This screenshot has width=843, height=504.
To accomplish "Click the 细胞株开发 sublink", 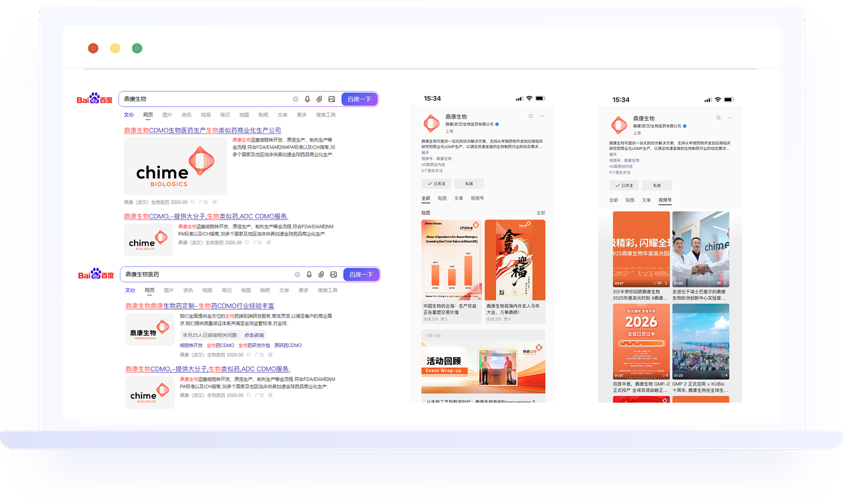I will [191, 345].
